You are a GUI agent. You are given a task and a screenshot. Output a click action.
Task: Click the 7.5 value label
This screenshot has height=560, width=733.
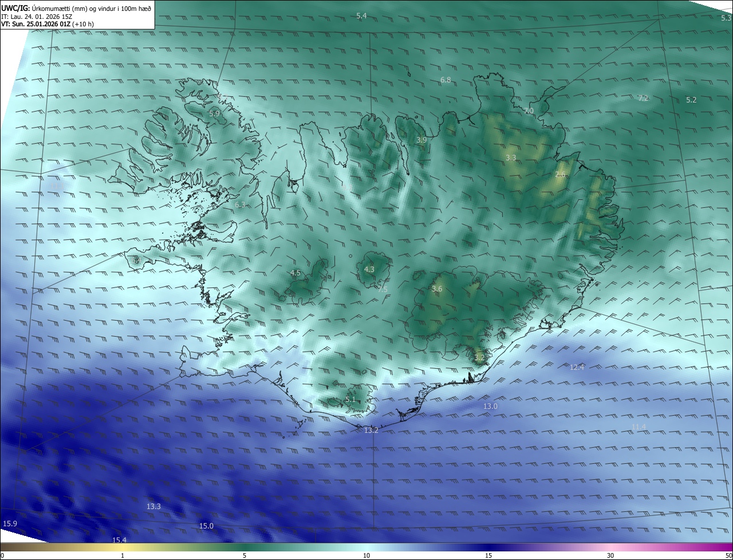coord(383,290)
